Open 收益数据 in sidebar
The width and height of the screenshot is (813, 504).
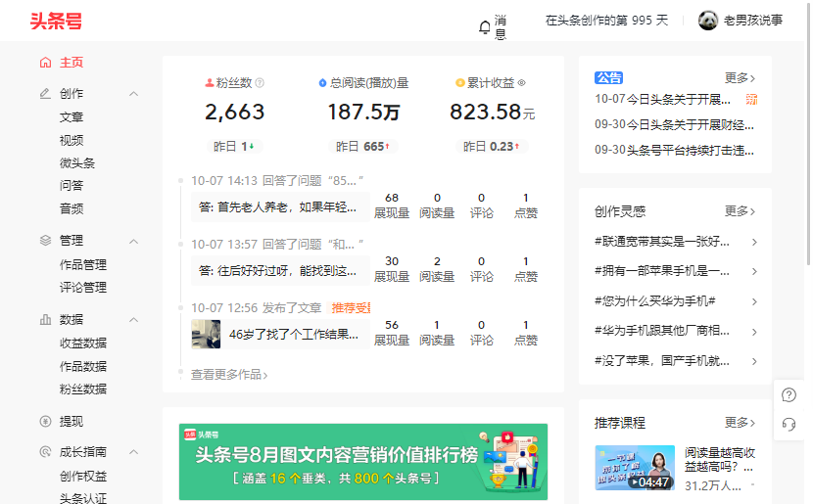(x=83, y=343)
